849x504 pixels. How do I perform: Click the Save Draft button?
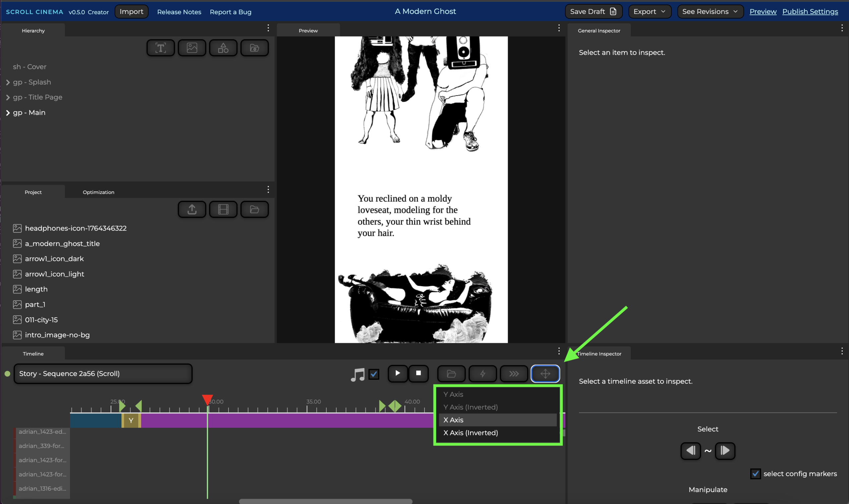point(593,12)
